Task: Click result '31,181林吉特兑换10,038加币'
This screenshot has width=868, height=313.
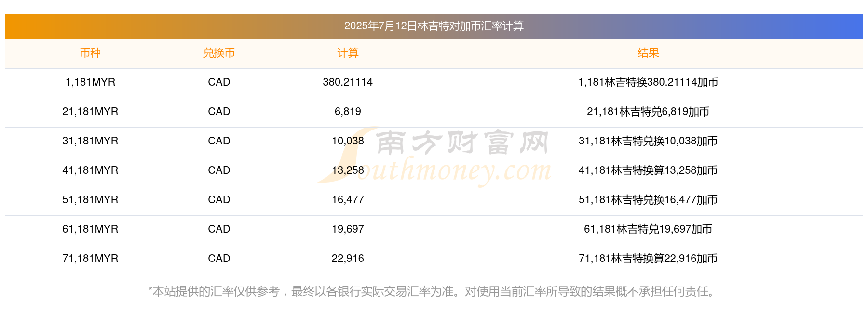Action: [648, 141]
